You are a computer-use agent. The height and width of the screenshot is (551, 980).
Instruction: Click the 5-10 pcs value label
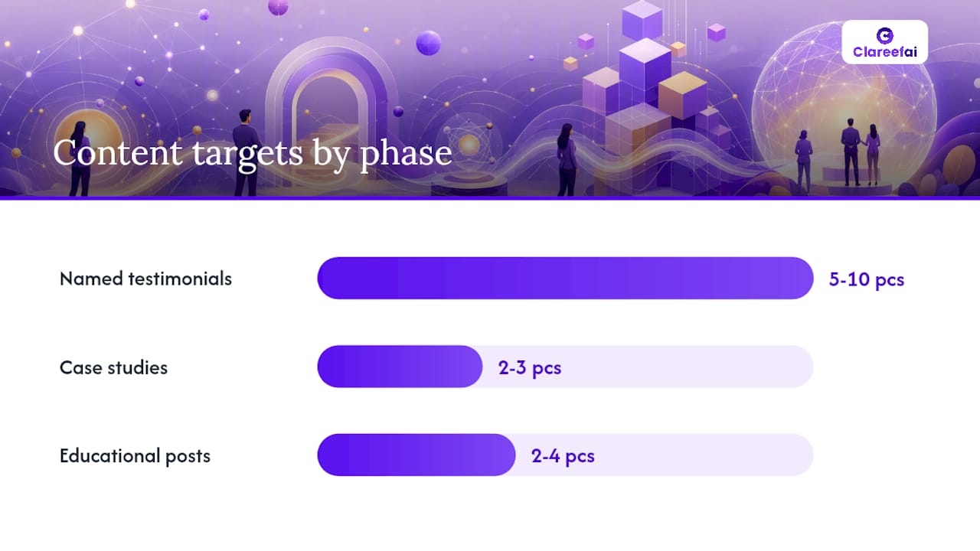[x=867, y=279]
